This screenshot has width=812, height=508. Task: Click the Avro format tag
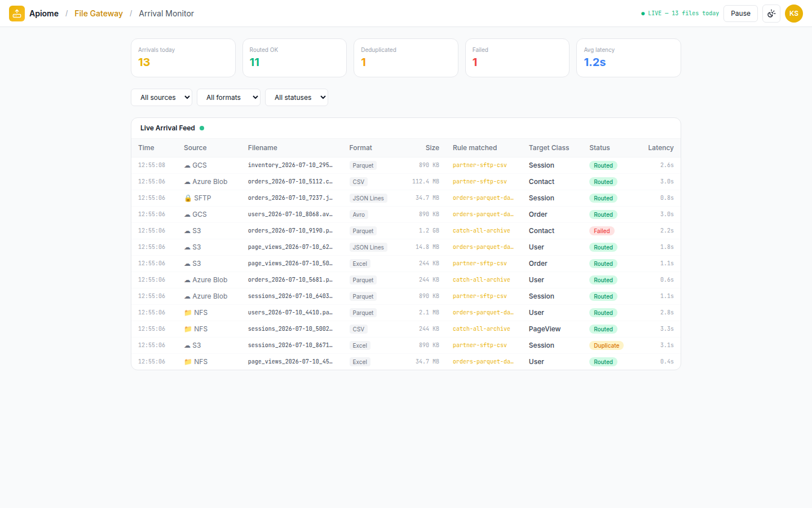click(x=359, y=214)
